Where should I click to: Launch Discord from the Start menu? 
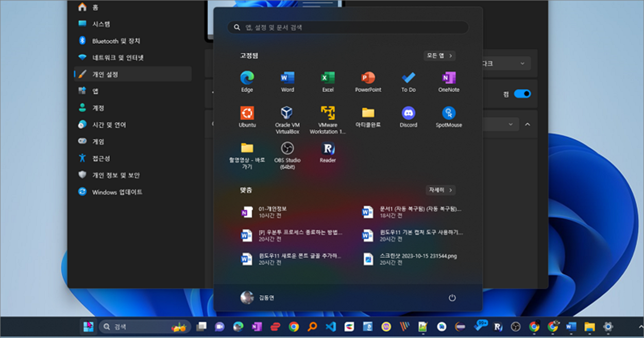(x=409, y=117)
